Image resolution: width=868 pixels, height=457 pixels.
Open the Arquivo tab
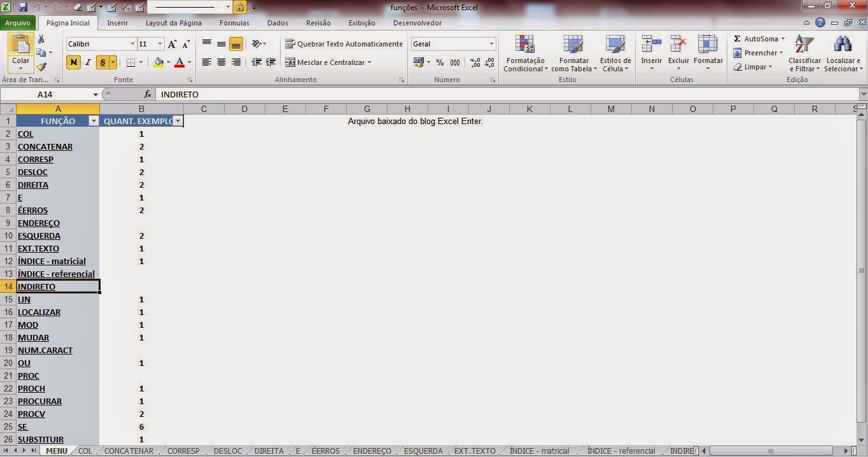[18, 23]
